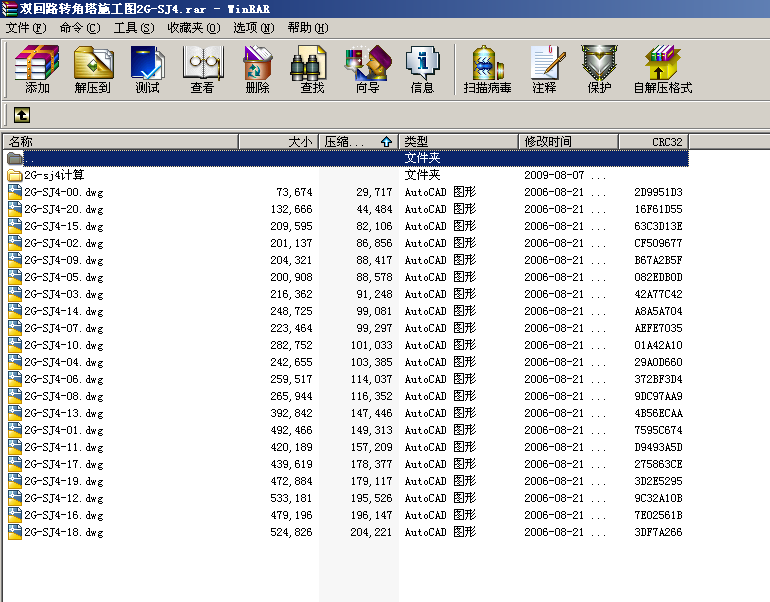The width and height of the screenshot is (770, 602).
Task: Select file 2G-SJ4-06.dwg
Action: [x=347, y=379]
